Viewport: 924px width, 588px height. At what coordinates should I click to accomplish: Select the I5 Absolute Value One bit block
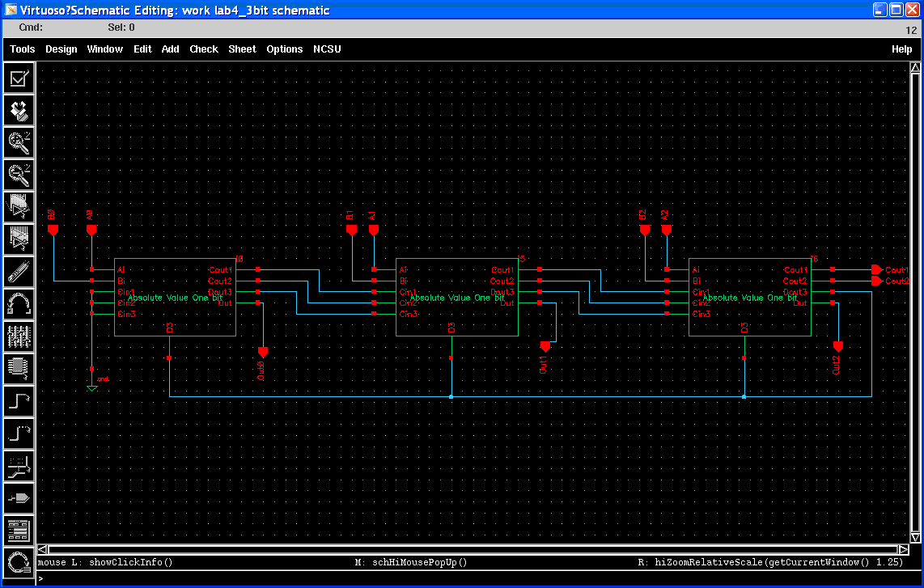point(456,298)
